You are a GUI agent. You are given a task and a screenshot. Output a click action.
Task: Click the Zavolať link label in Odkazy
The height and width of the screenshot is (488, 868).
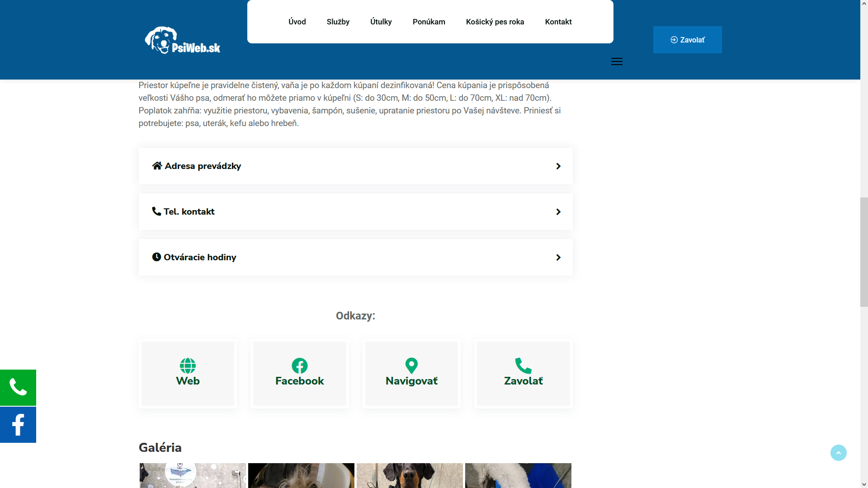[524, 381]
